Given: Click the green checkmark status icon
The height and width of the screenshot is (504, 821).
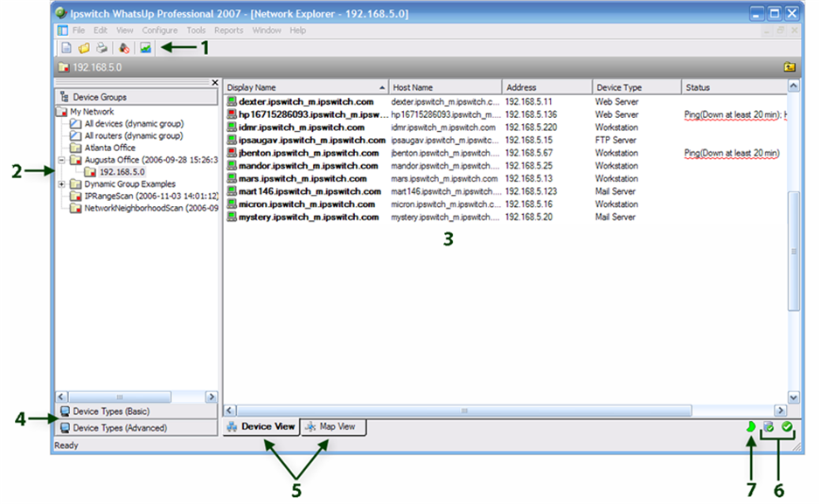Looking at the screenshot, I should coord(787,426).
